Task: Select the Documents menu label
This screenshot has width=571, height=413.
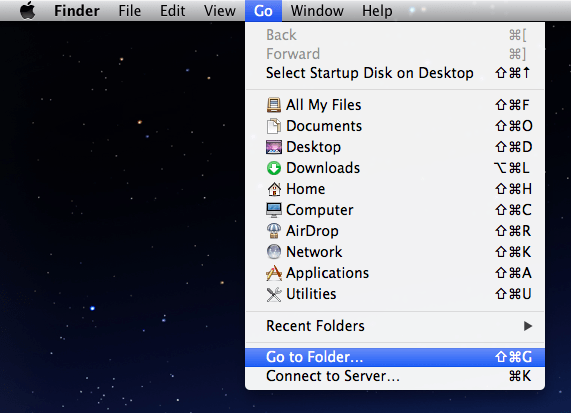Action: (324, 126)
